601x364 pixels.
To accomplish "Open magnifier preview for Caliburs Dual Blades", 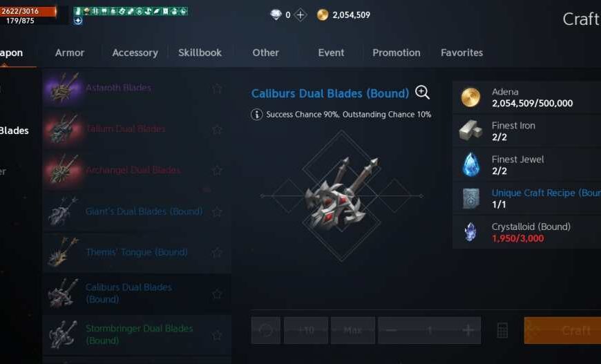I will point(422,93).
